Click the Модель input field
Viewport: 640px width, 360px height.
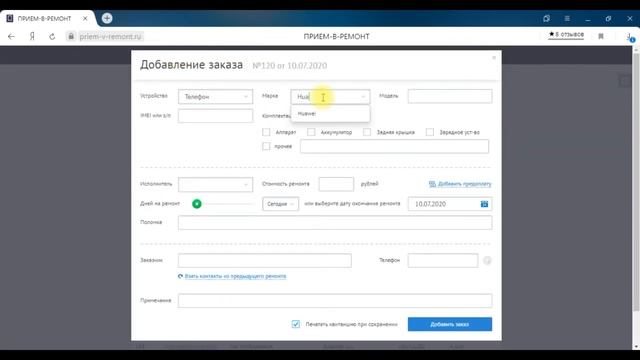tap(450, 96)
